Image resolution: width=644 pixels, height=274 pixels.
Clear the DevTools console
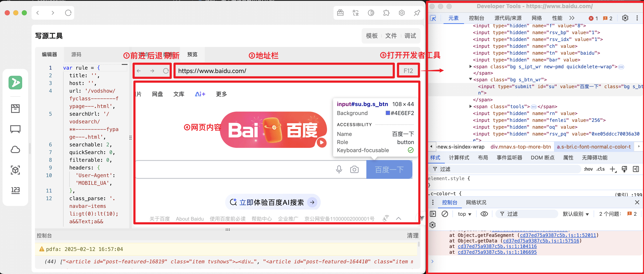(x=445, y=214)
